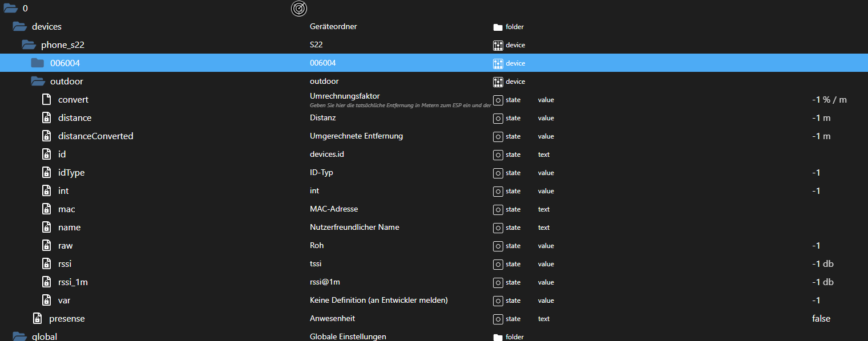
Task: Collapse the devices folder
Action: [20, 26]
